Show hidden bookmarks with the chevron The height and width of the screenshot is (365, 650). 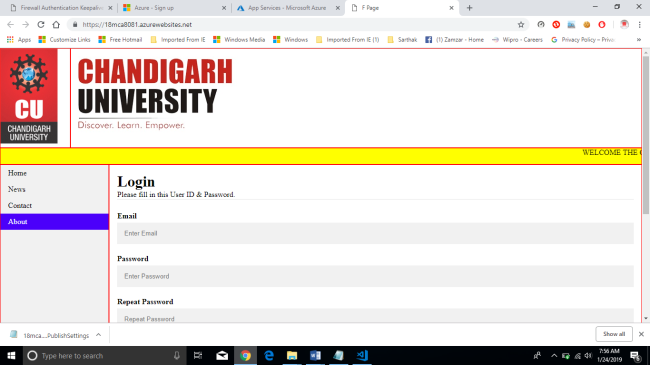tap(639, 40)
